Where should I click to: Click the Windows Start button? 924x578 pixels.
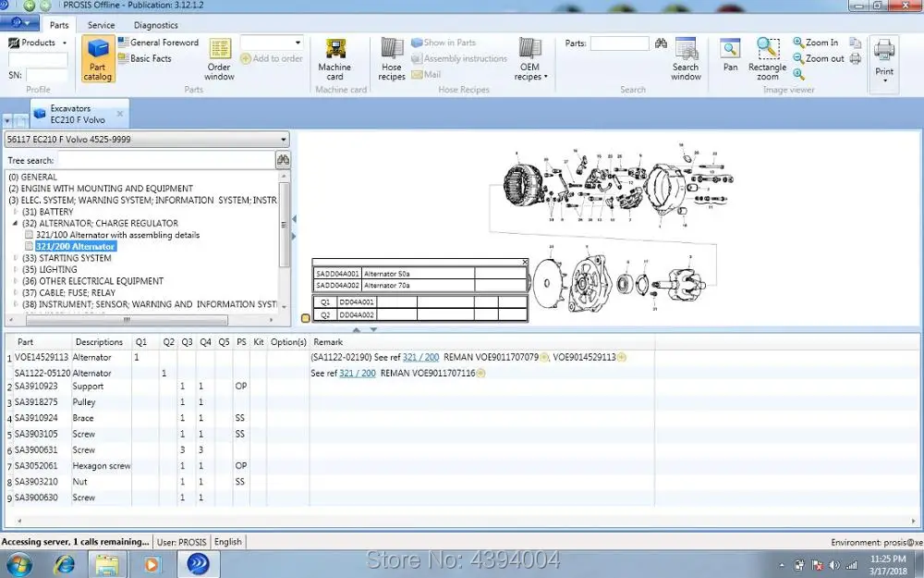19,564
